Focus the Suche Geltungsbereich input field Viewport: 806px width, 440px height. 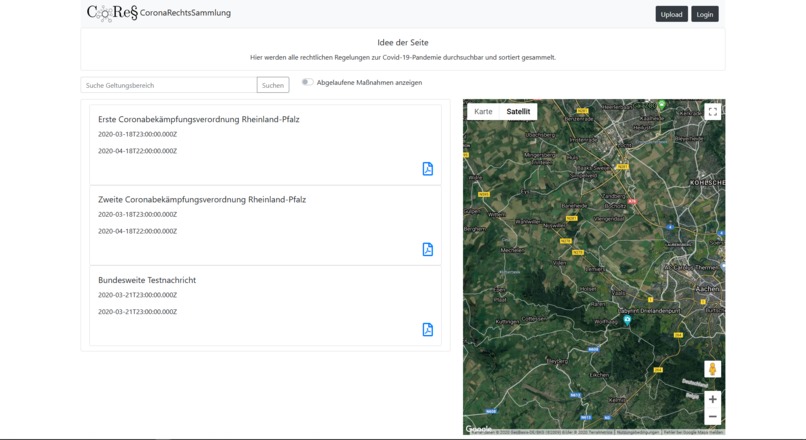[x=169, y=85]
